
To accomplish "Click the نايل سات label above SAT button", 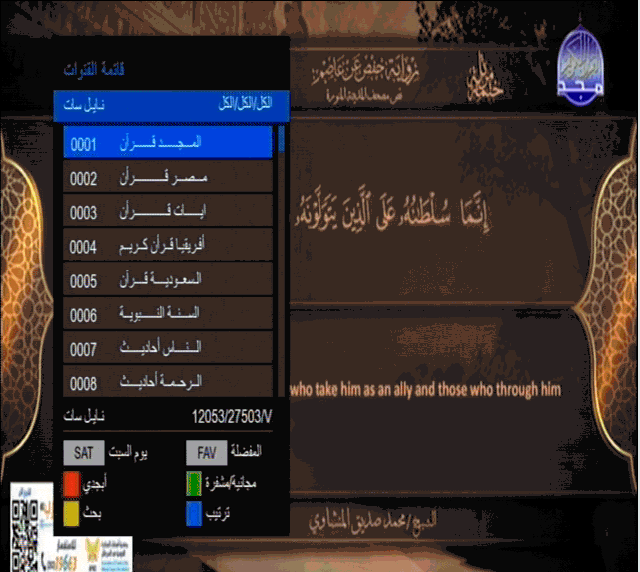I will tap(84, 416).
